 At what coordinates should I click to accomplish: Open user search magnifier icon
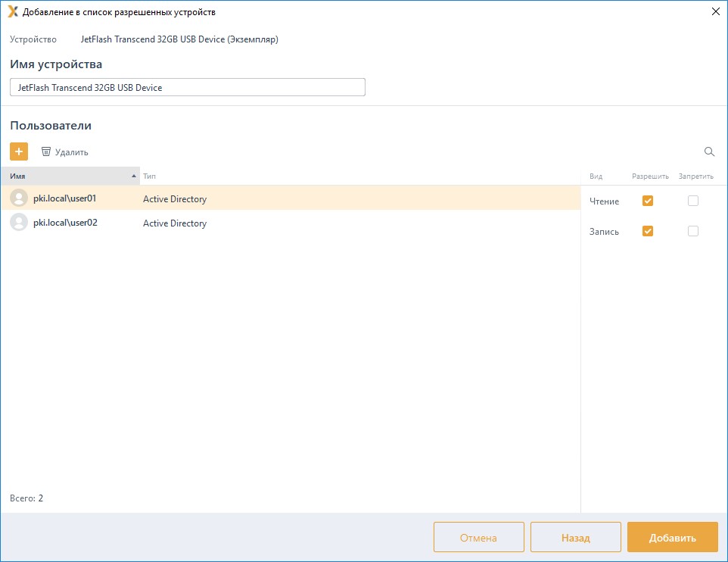point(709,151)
